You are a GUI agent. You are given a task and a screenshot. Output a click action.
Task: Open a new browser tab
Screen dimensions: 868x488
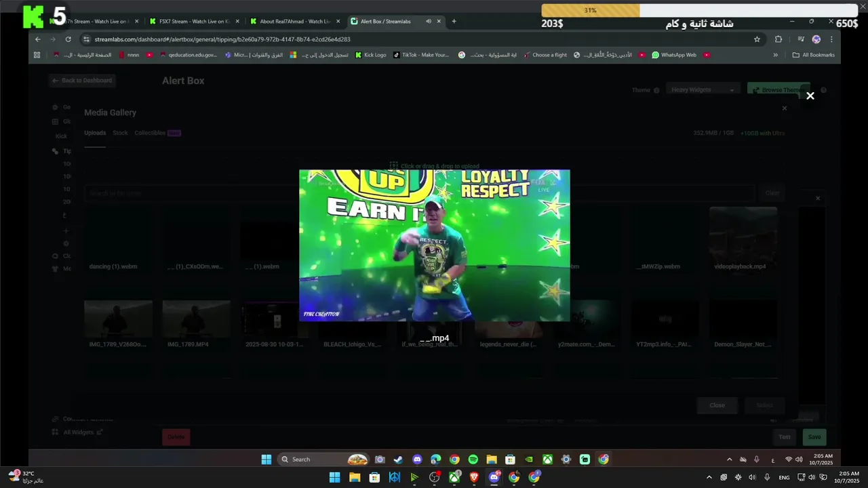point(454,21)
